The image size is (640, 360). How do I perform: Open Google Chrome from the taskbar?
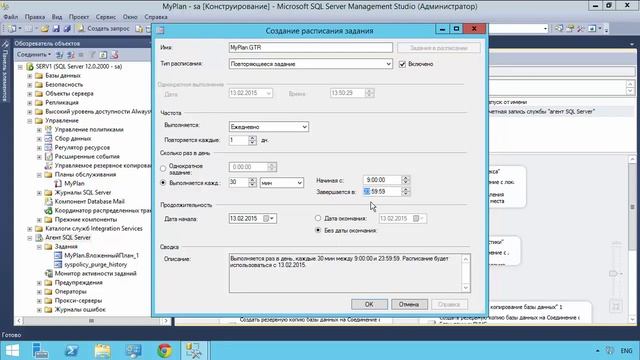point(165,351)
